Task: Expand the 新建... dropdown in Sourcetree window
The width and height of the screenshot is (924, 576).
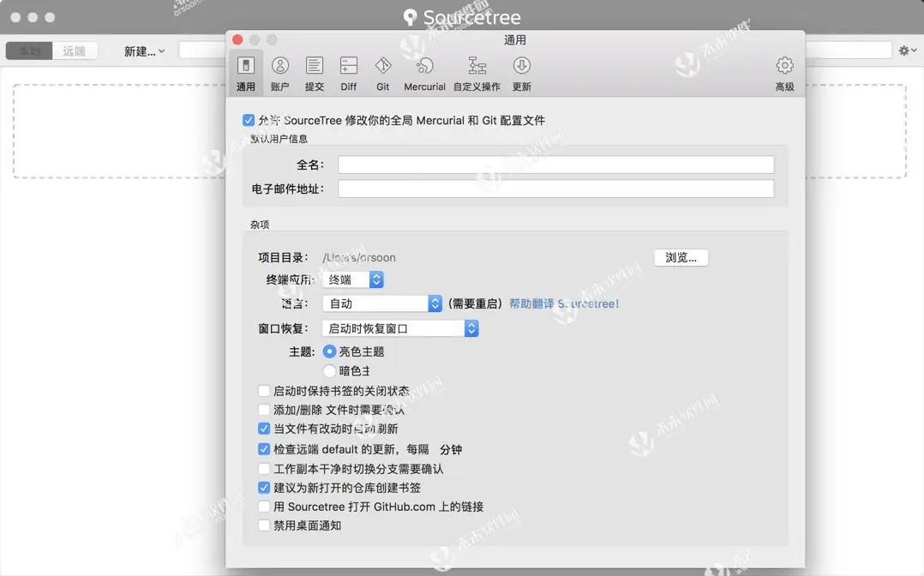Action: (x=144, y=51)
